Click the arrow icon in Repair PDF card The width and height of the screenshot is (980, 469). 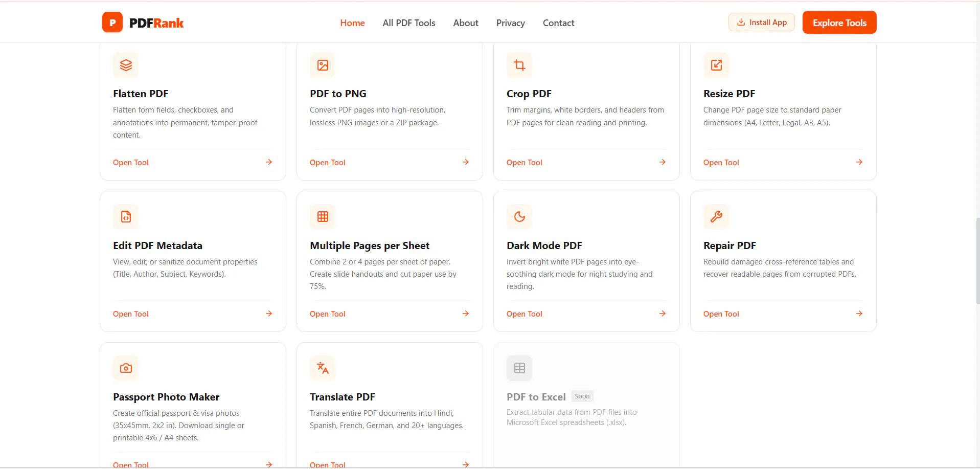coord(859,314)
